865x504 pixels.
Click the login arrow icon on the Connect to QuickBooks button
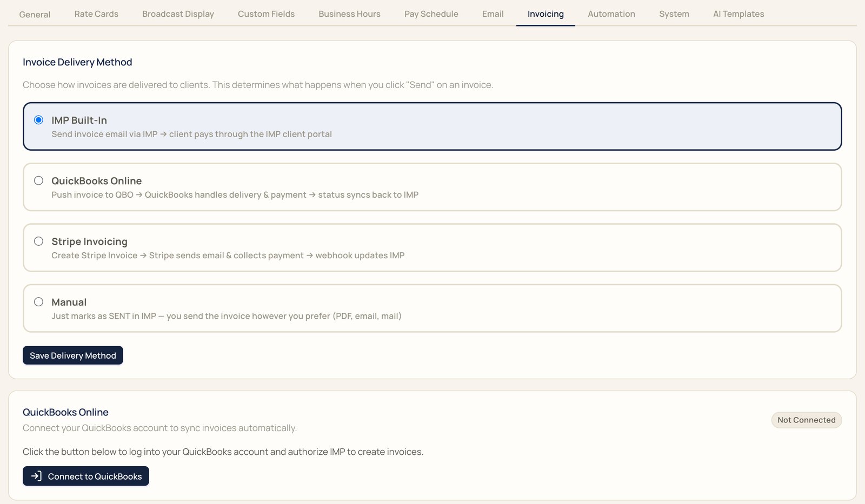[x=36, y=476]
